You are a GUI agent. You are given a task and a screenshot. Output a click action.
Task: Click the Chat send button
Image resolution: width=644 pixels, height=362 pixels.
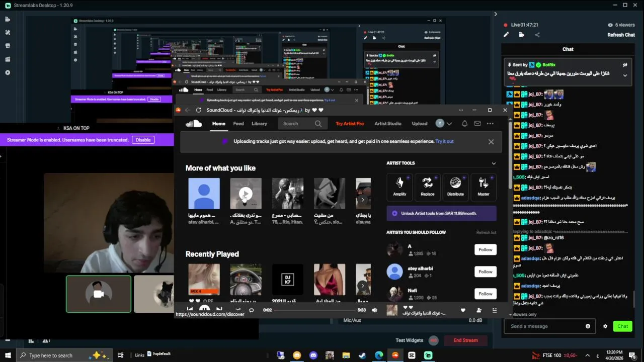click(623, 326)
